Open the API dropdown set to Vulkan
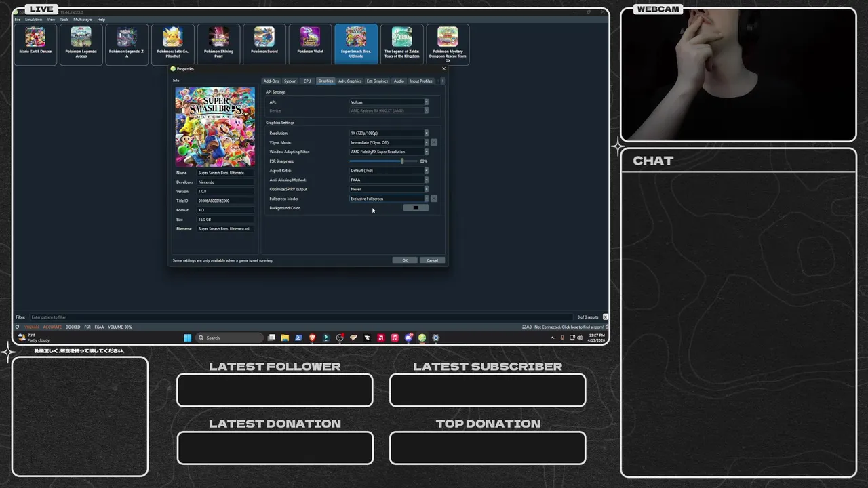Image resolution: width=868 pixels, height=488 pixels. point(389,102)
